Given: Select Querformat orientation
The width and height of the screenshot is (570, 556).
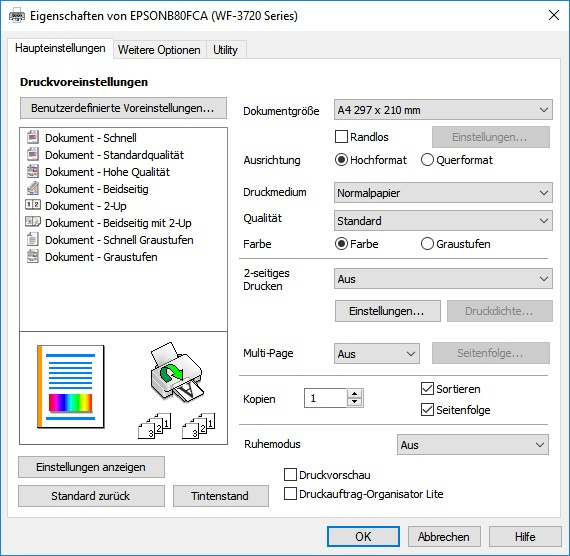Looking at the screenshot, I should pos(427,160).
